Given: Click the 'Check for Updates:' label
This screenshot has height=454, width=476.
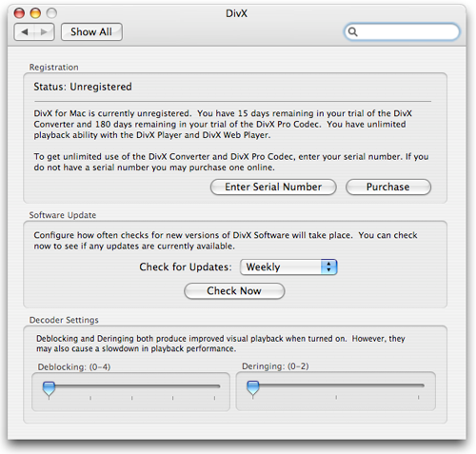Looking at the screenshot, I should (x=186, y=266).
